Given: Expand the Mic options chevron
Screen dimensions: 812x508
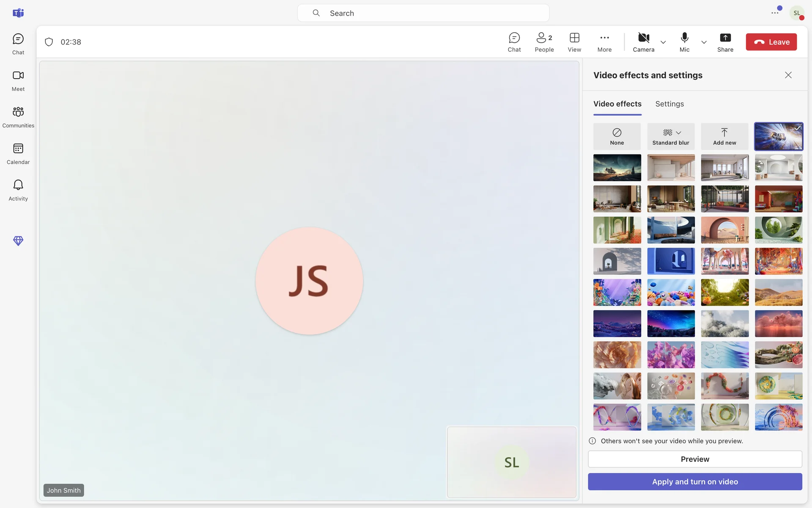Looking at the screenshot, I should click(x=704, y=42).
